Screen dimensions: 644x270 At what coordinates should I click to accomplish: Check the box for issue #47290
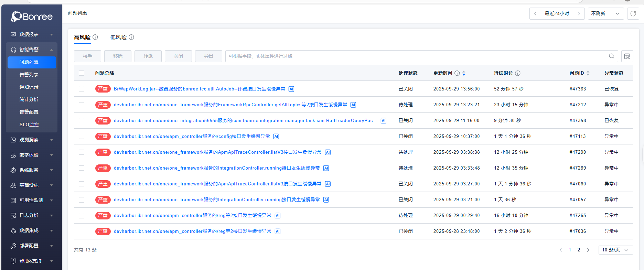[82, 152]
